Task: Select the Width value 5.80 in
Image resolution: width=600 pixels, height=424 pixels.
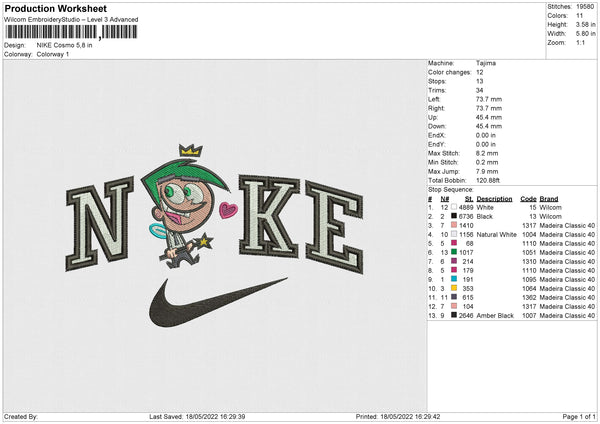Action: 585,34
